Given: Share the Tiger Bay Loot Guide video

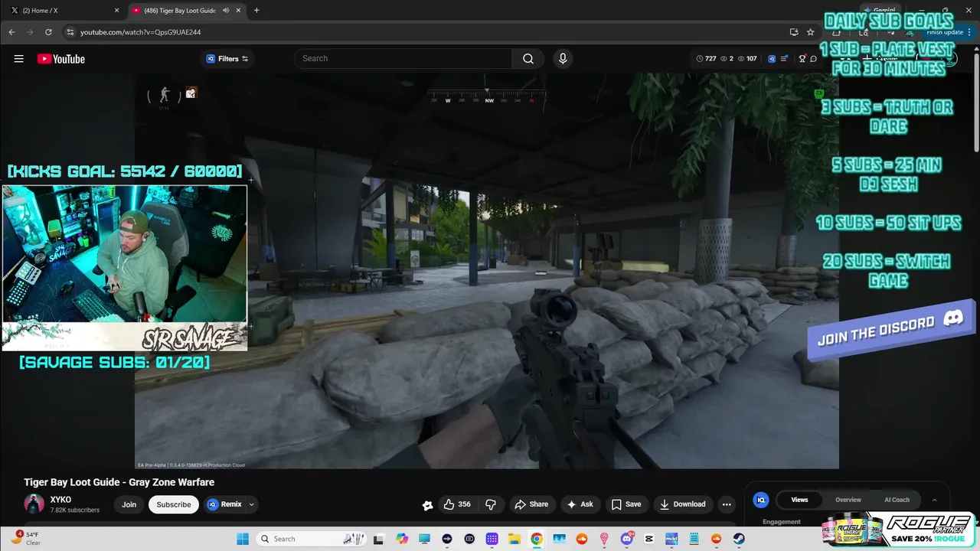Looking at the screenshot, I should [x=531, y=504].
